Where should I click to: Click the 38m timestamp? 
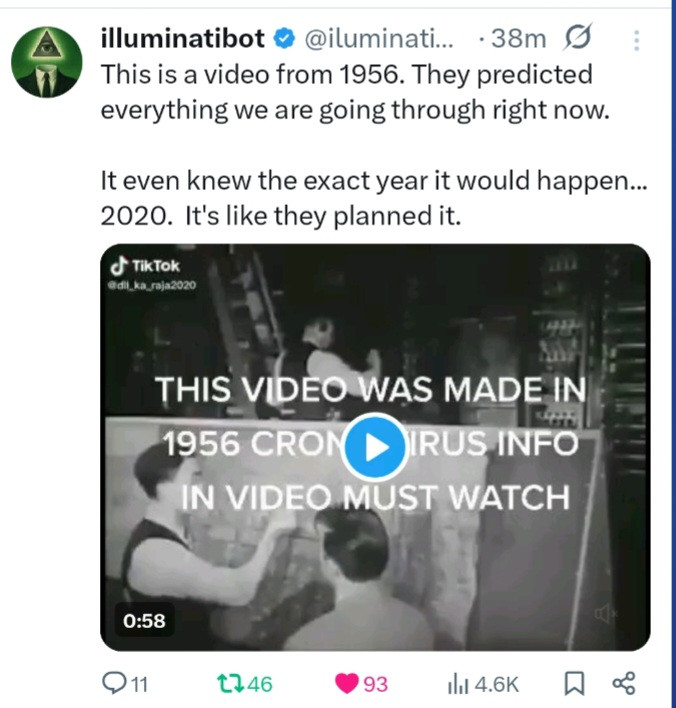[518, 39]
